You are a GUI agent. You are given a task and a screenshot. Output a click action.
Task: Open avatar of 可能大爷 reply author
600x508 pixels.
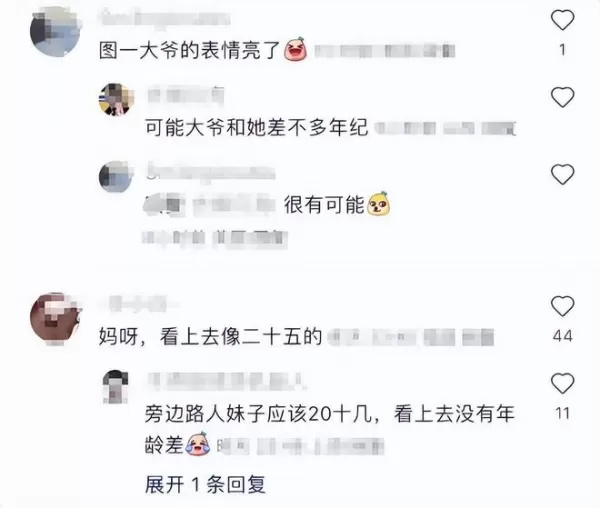(x=116, y=99)
